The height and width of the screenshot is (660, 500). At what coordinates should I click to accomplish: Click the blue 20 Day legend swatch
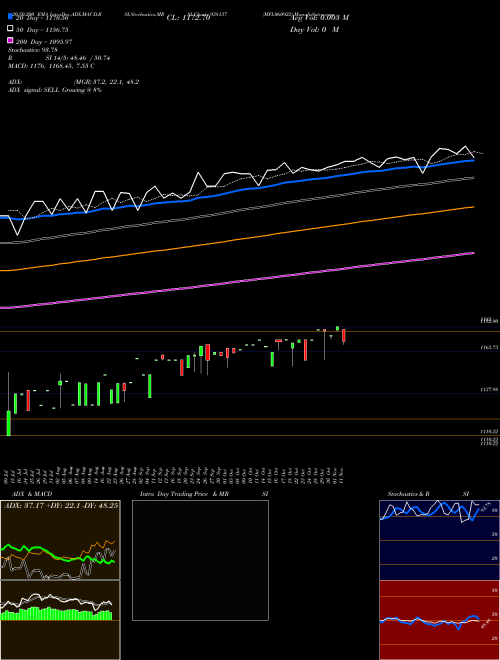point(10,17)
